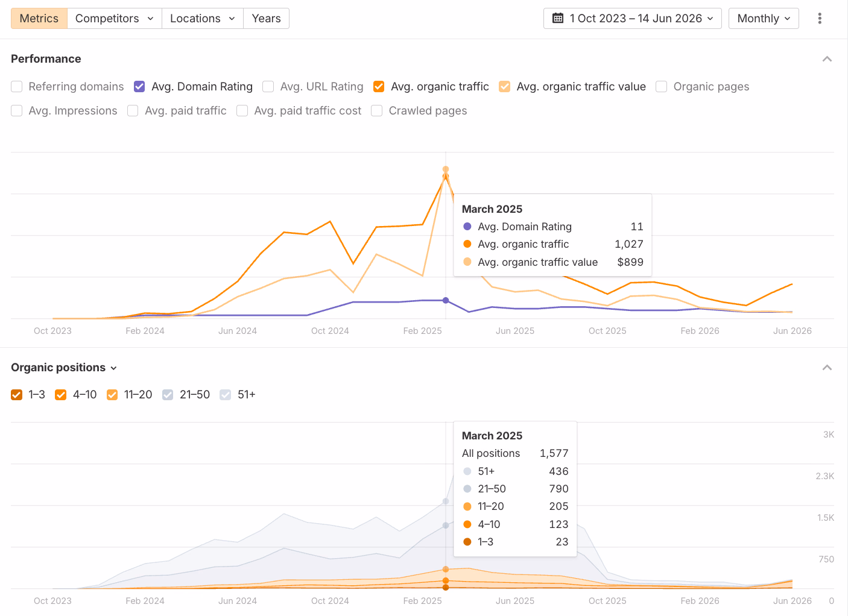The image size is (848, 616).
Task: Uncheck the 51+ positions checkbox
Action: pos(226,395)
